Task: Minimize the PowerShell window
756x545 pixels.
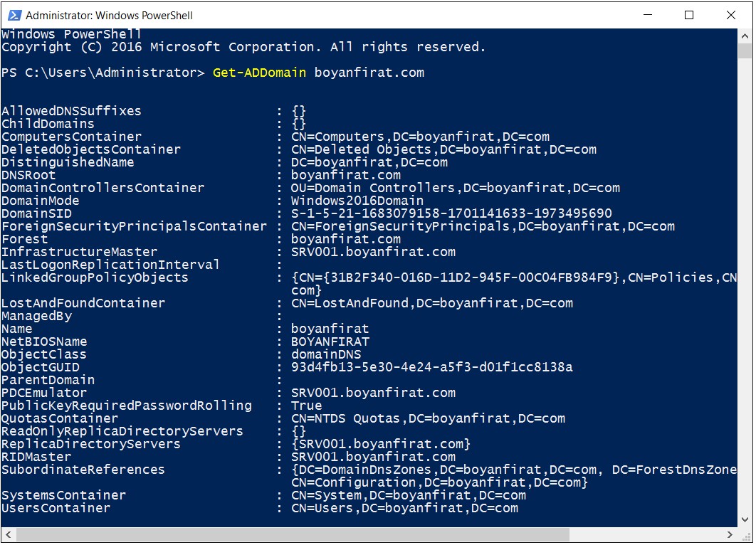Action: click(648, 15)
